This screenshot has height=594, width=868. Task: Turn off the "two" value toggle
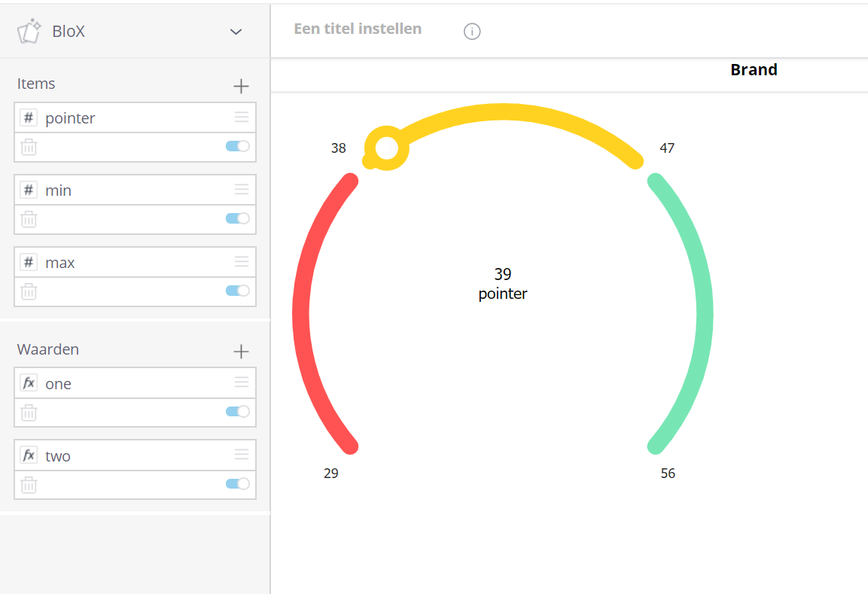coord(236,484)
